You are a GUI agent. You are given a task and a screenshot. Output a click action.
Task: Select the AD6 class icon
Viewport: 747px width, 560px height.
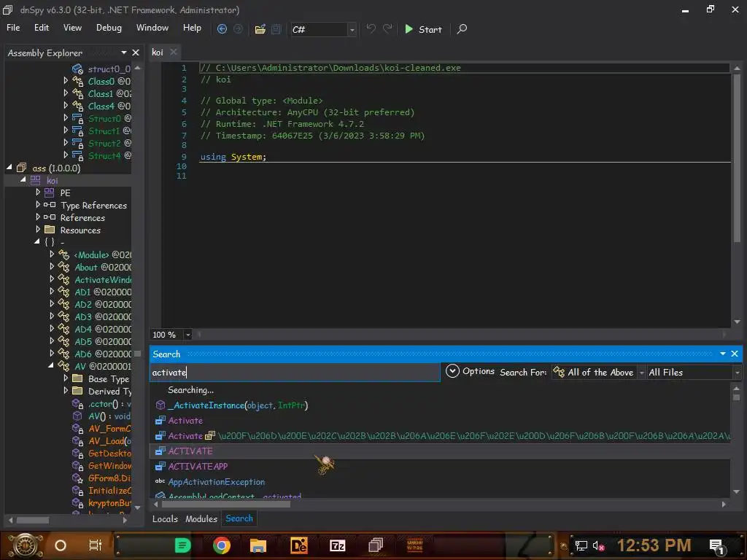pos(63,354)
